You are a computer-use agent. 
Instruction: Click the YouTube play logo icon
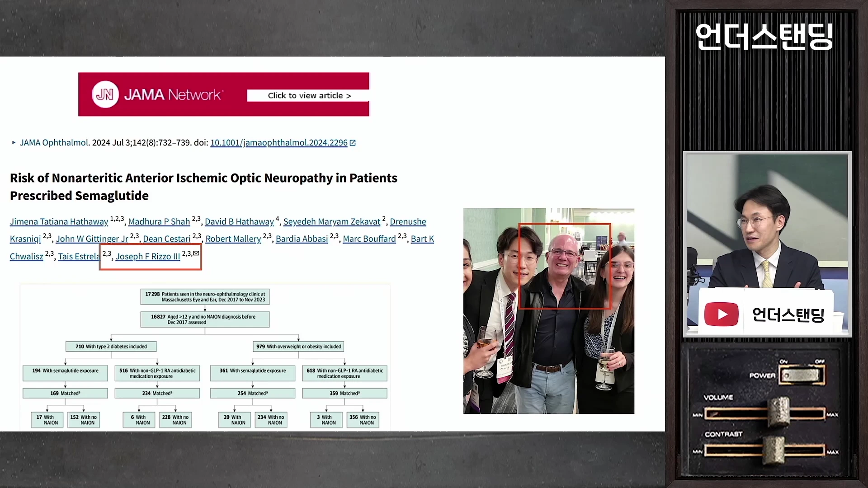pyautogui.click(x=721, y=314)
